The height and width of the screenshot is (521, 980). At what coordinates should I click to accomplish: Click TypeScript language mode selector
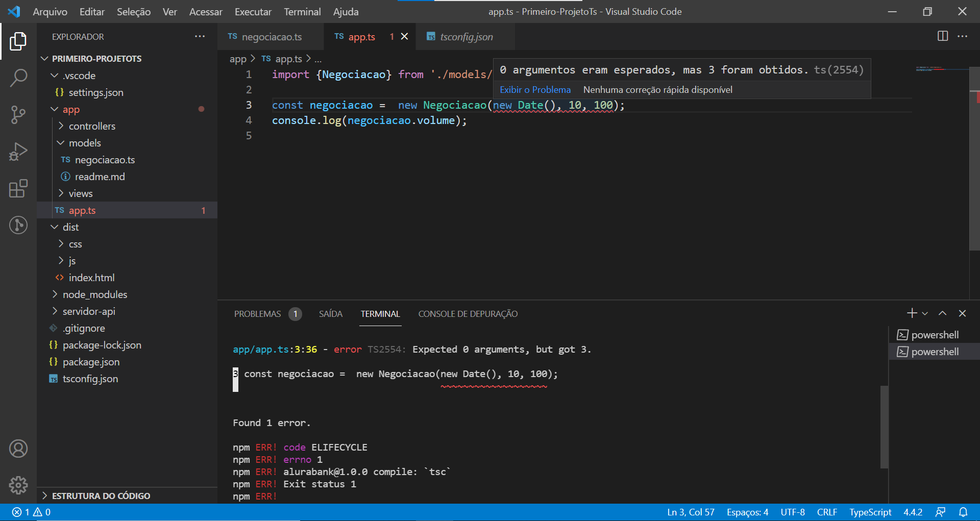click(870, 512)
